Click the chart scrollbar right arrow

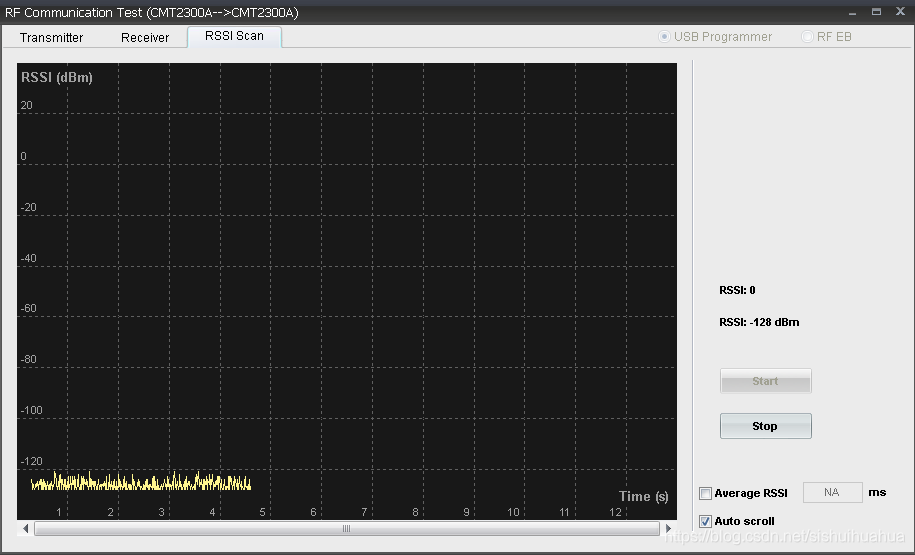coord(669,529)
